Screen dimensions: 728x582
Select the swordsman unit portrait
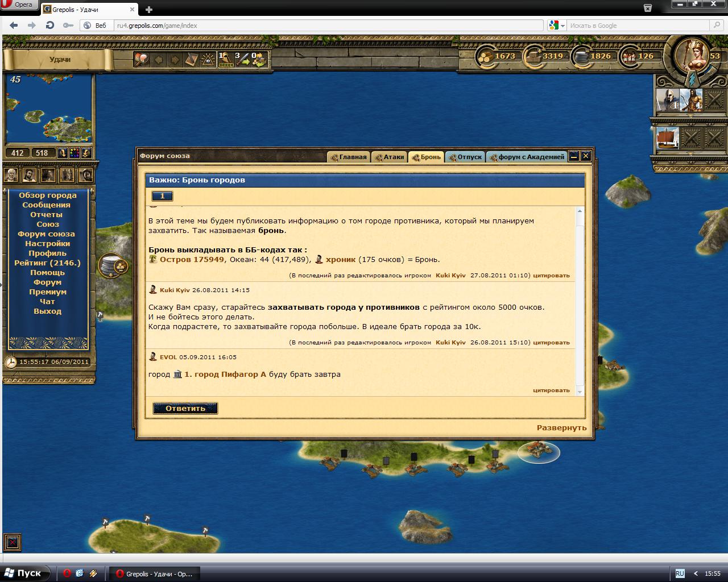668,101
